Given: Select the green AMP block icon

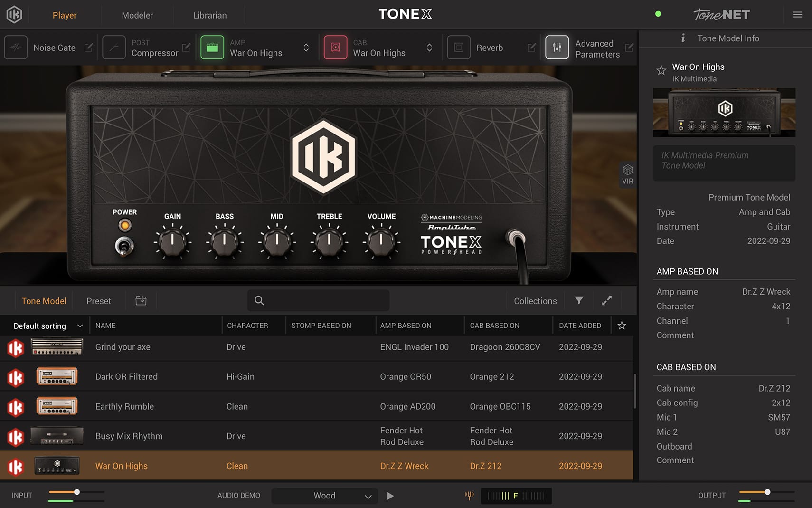Looking at the screenshot, I should [212, 47].
